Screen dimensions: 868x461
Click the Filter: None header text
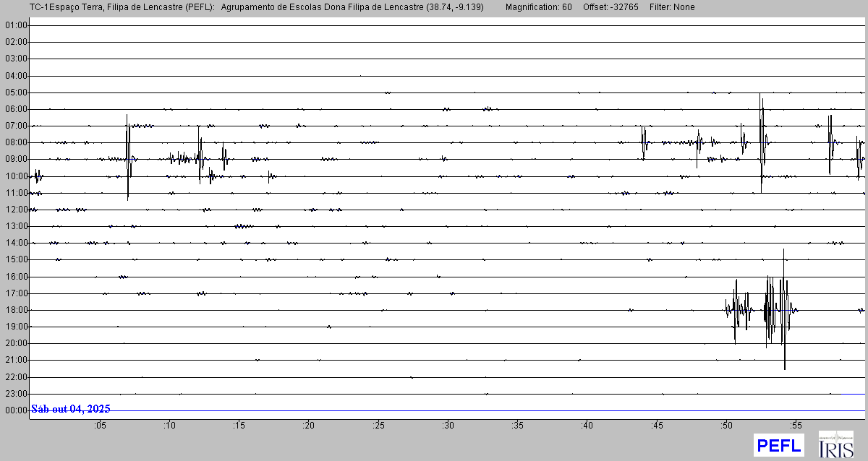coord(672,7)
